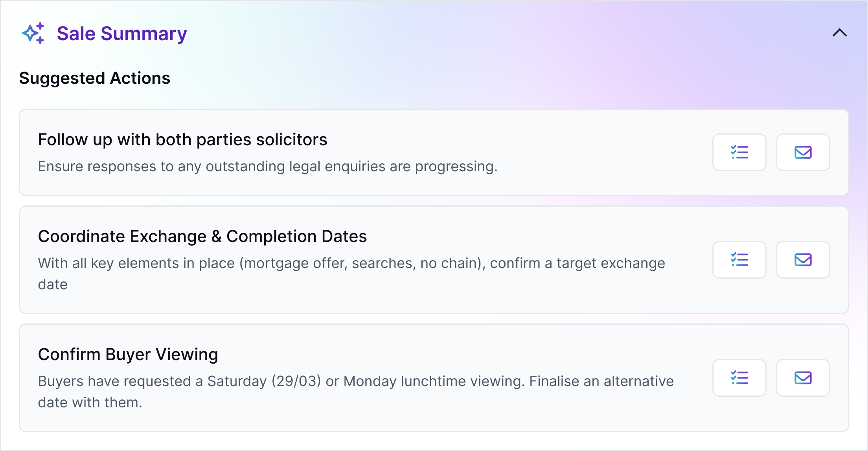Open checklist icon for Coordinate Exchange dates
Viewport: 868px width, 451px height.
point(739,260)
